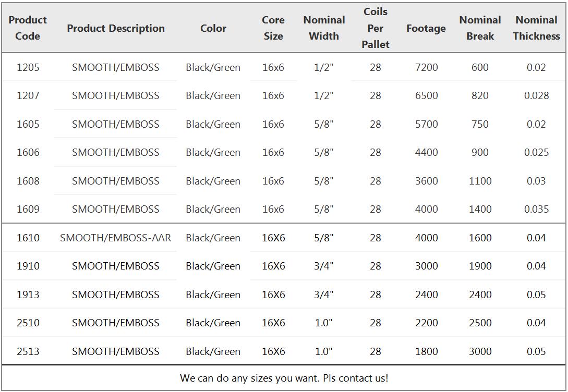Click nominal break value 600
Viewport: 568px width, 392px height.
pos(480,67)
